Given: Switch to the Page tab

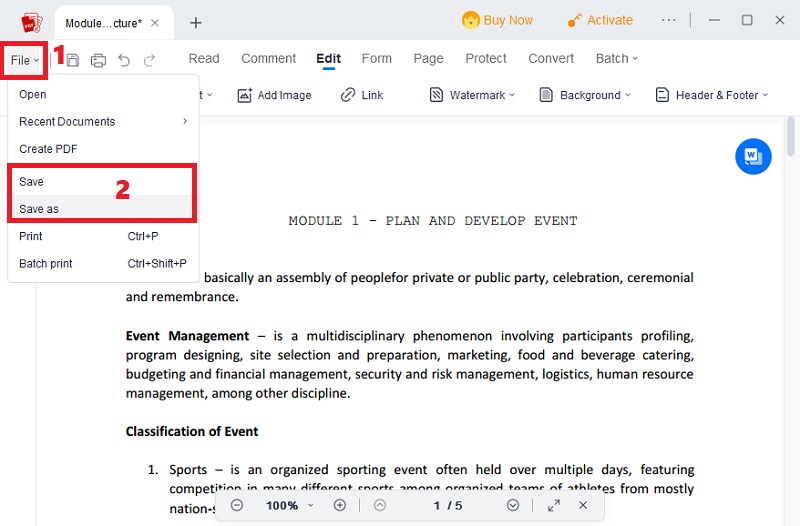Looking at the screenshot, I should 428,58.
